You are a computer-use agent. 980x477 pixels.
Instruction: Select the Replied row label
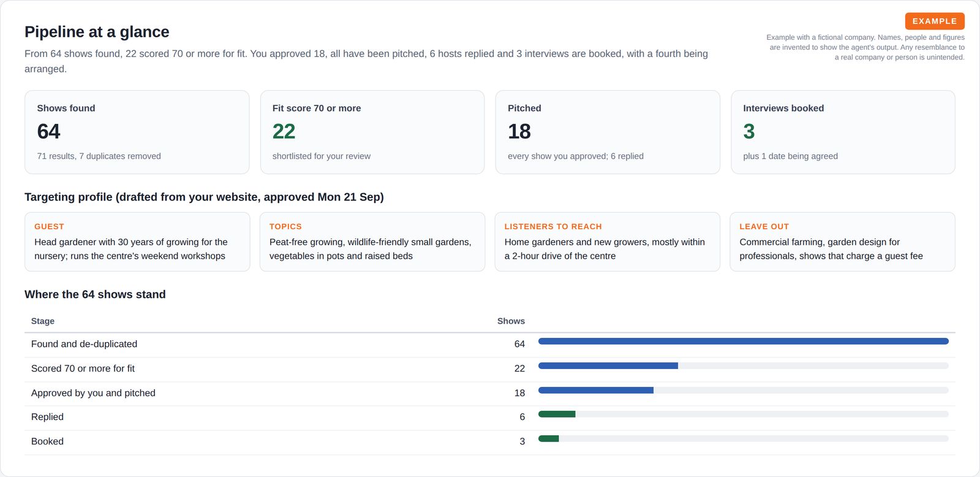[x=47, y=417]
